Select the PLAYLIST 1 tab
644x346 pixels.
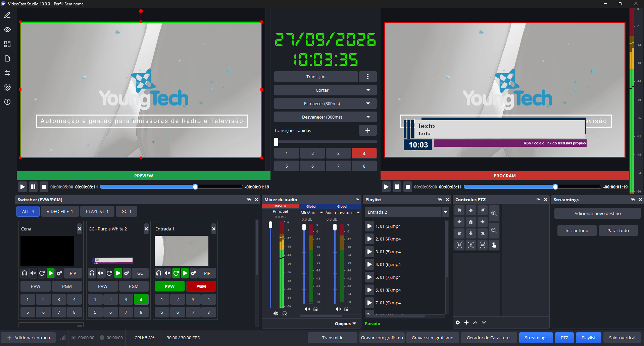pos(97,211)
